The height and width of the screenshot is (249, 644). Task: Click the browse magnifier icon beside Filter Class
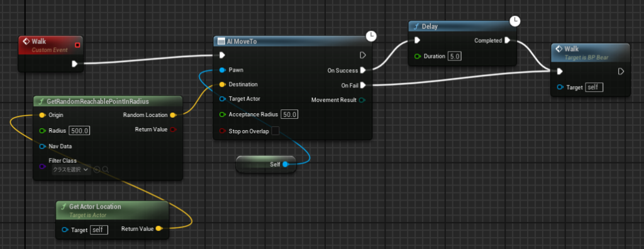(106, 169)
